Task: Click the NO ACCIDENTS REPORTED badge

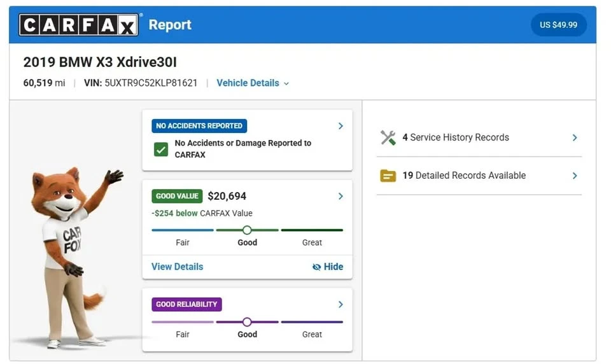Action: (x=199, y=126)
